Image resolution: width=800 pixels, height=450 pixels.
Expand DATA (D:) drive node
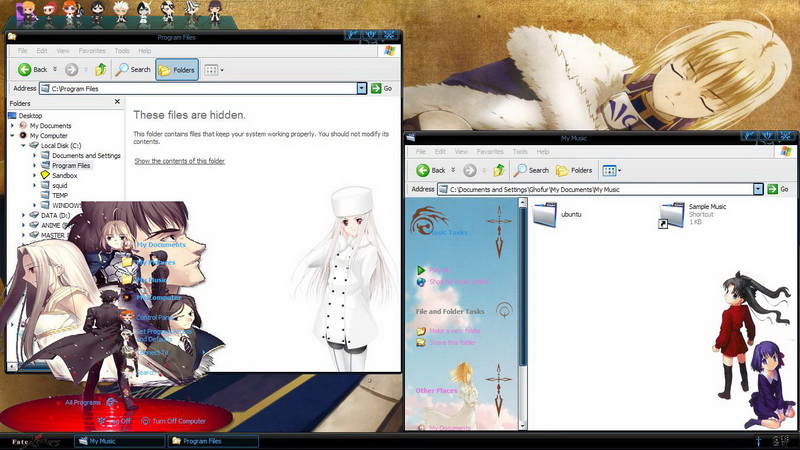click(x=23, y=215)
